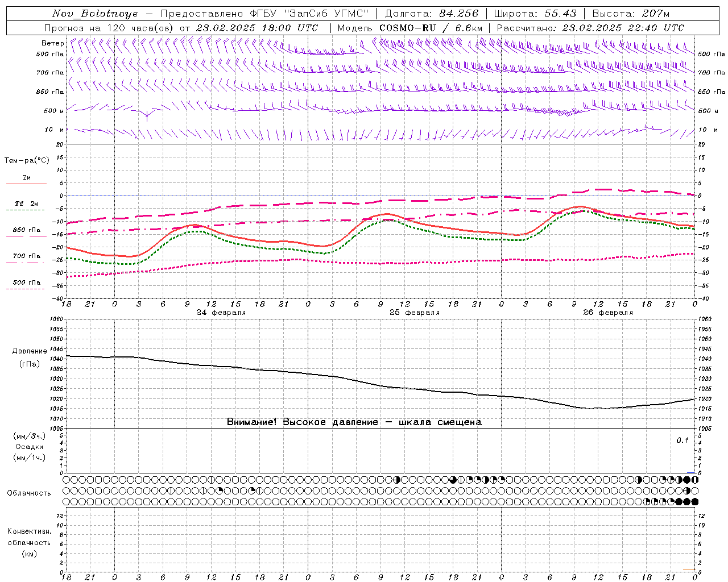
Task: Click the longitude value Долгота: 84.256
Action: [432, 14]
